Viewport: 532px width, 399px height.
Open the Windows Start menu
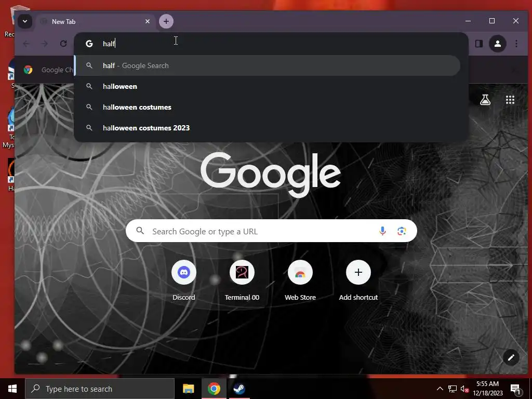12,389
